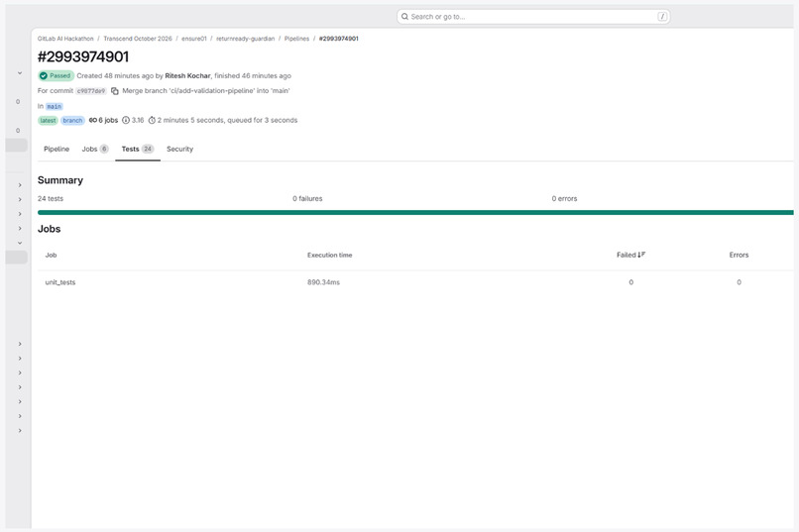The height and width of the screenshot is (532, 799).
Task: Open the returnready-guardian project breadcrumb
Action: (245, 39)
